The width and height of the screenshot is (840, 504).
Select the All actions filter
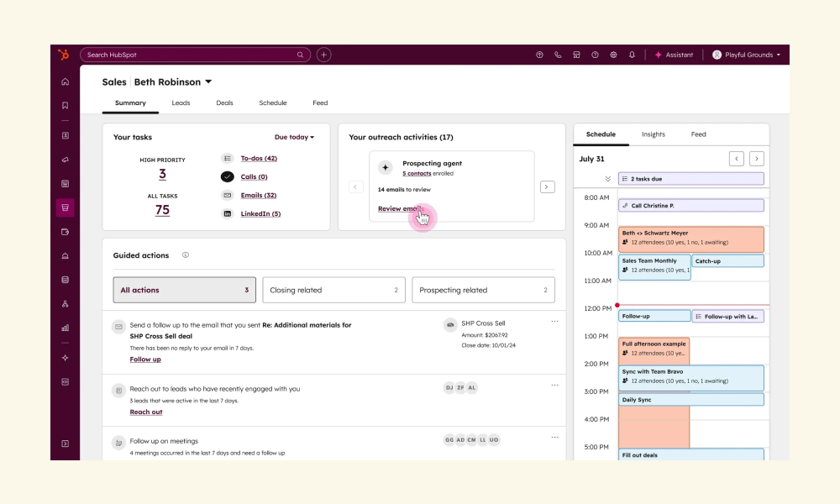(184, 290)
